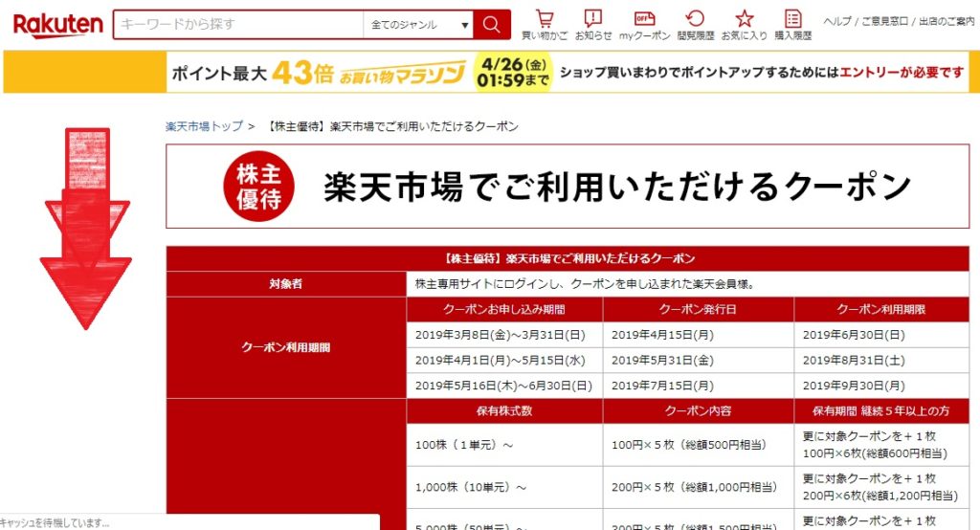
Task: Click the クーポンお申し込み期間 column header
Action: [504, 309]
